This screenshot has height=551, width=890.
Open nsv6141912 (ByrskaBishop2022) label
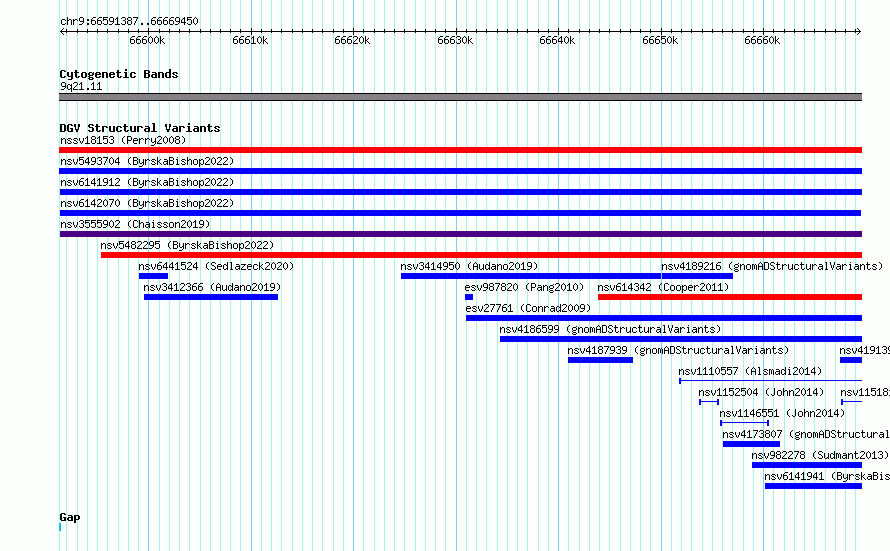pos(147,182)
